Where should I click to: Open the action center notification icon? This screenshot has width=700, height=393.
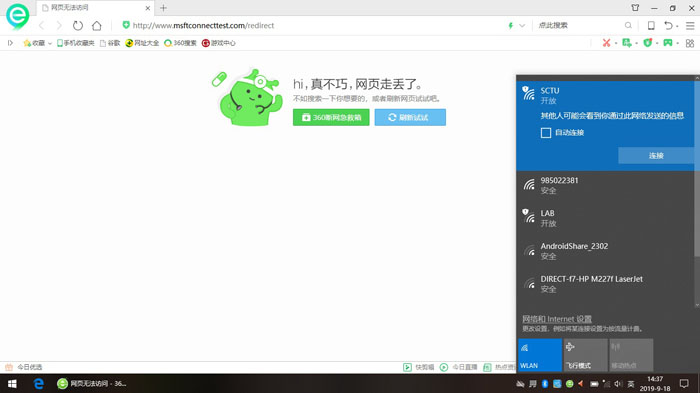(684, 384)
